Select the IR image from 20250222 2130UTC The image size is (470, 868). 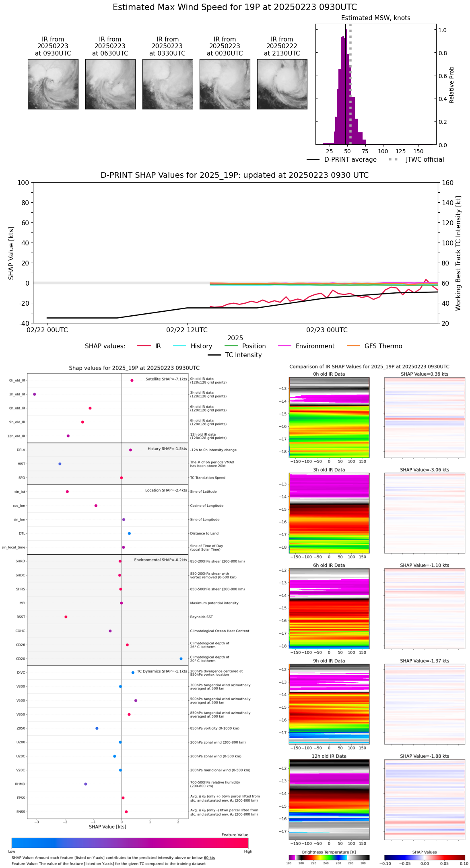[282, 84]
